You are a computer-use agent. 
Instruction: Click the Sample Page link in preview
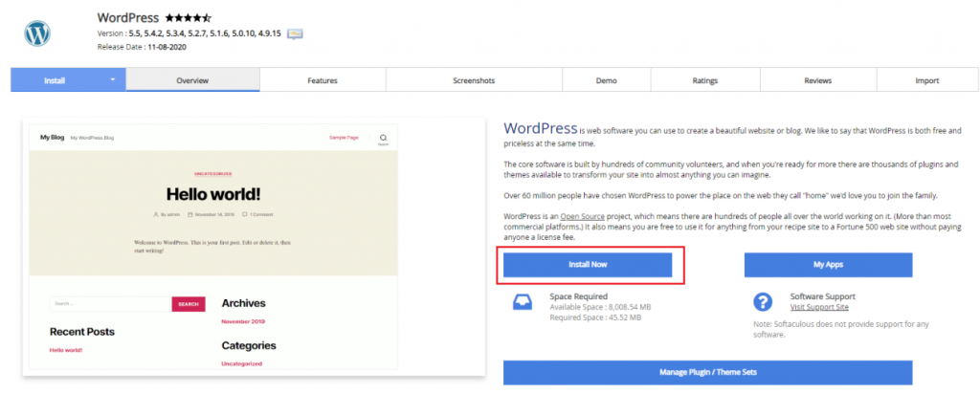click(344, 138)
